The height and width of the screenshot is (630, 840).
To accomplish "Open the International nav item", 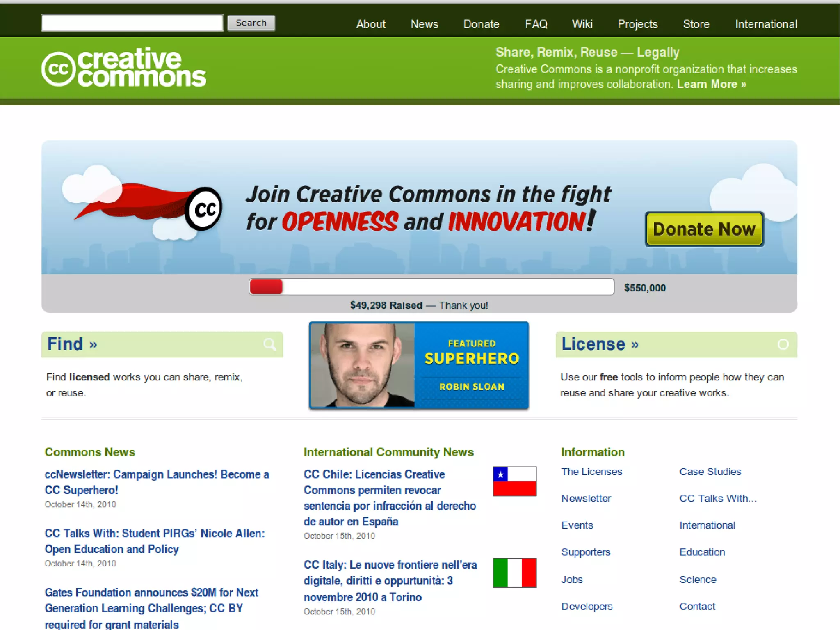I will (766, 24).
